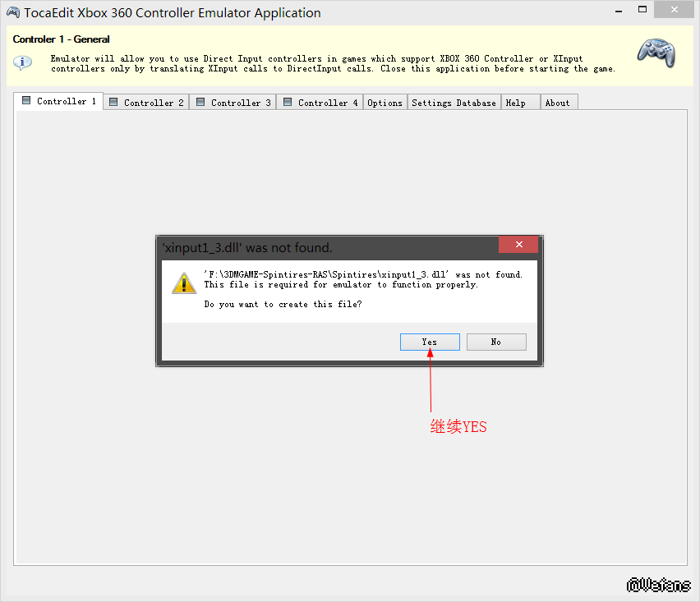Screen dimensions: 700x602
Task: Switch to the Controller 2 tab
Action: [146, 103]
